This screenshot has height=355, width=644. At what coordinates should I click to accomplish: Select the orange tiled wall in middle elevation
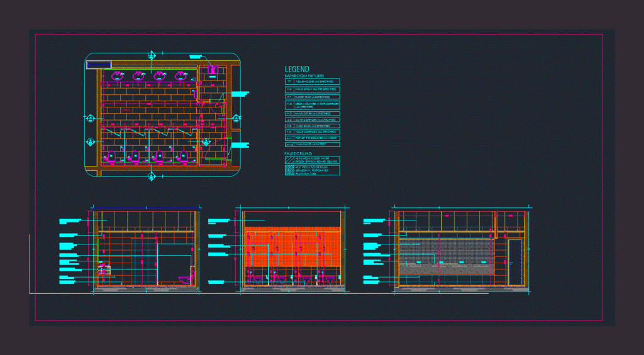[x=292, y=246]
